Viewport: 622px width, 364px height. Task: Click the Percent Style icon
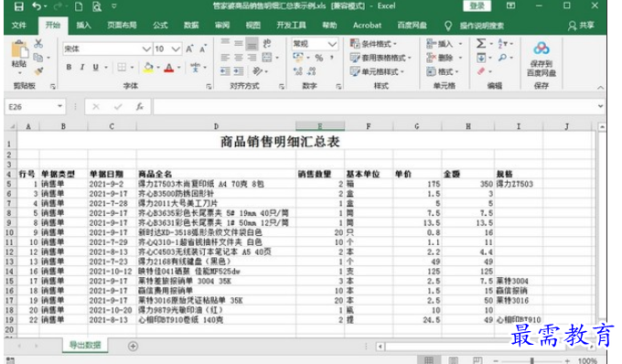coord(319,58)
